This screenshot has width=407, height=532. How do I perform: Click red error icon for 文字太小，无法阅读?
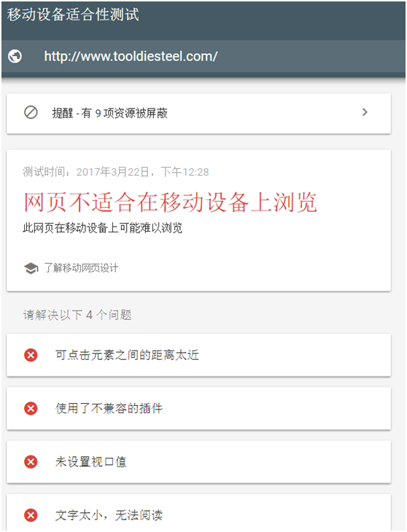point(31,515)
